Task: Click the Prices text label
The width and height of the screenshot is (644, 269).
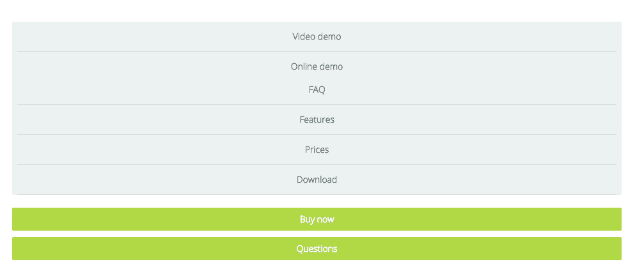Action: tap(317, 150)
